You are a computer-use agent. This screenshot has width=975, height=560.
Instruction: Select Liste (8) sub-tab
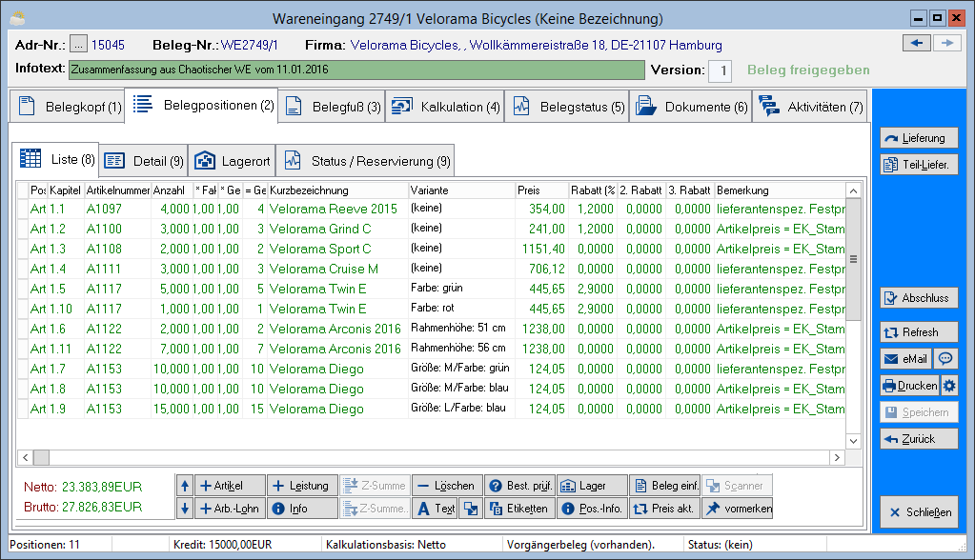pos(55,160)
